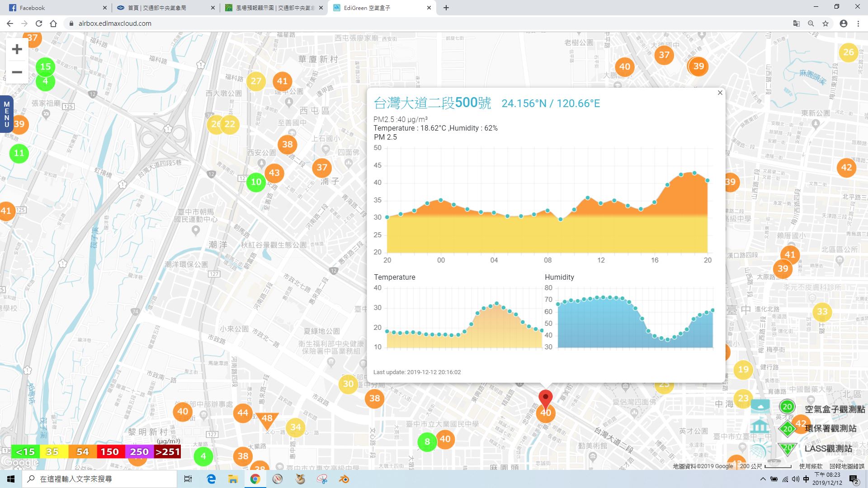Open Windows Task View

[188, 479]
